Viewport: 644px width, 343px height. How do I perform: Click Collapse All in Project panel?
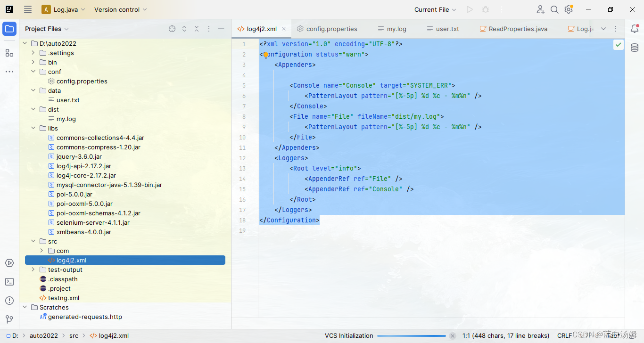[x=197, y=29]
